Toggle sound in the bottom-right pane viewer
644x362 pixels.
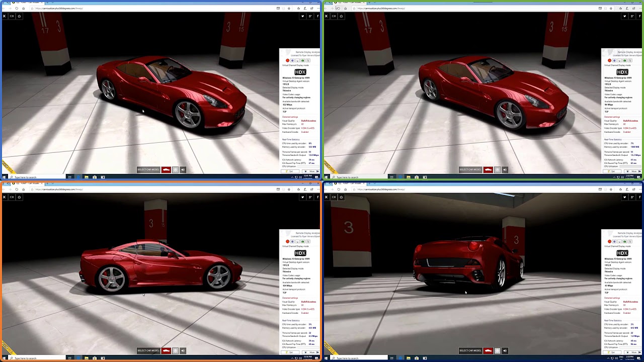click(x=505, y=350)
